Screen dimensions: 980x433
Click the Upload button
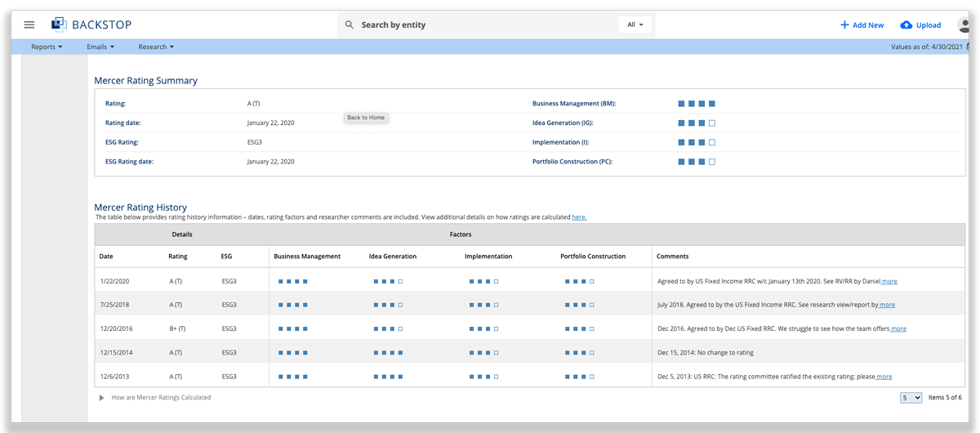[x=920, y=25]
